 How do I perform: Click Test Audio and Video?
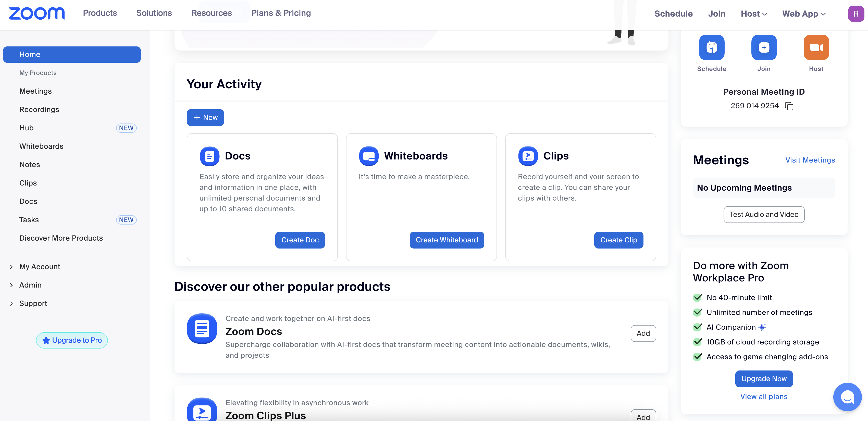coord(764,214)
